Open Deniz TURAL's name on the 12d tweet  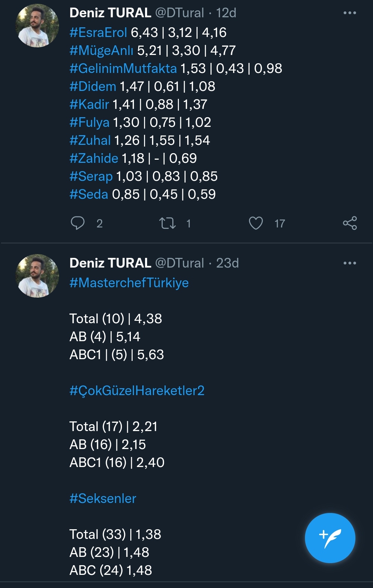pos(110,13)
